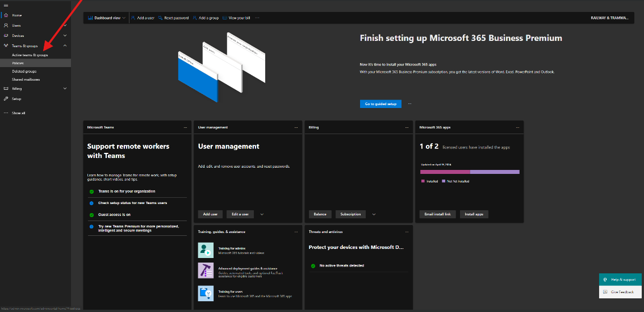This screenshot has height=312, width=644.
Task: Click View your bill in the toolbar
Action: coord(236,18)
